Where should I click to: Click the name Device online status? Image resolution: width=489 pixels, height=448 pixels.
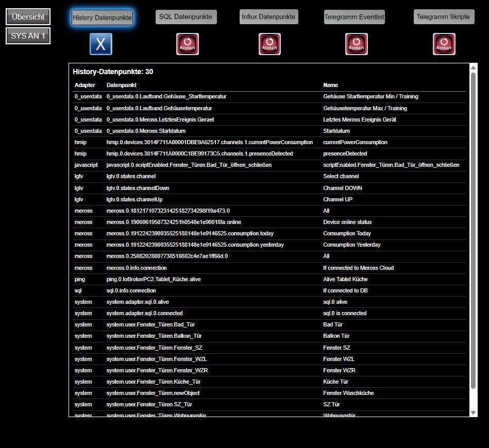click(x=347, y=222)
